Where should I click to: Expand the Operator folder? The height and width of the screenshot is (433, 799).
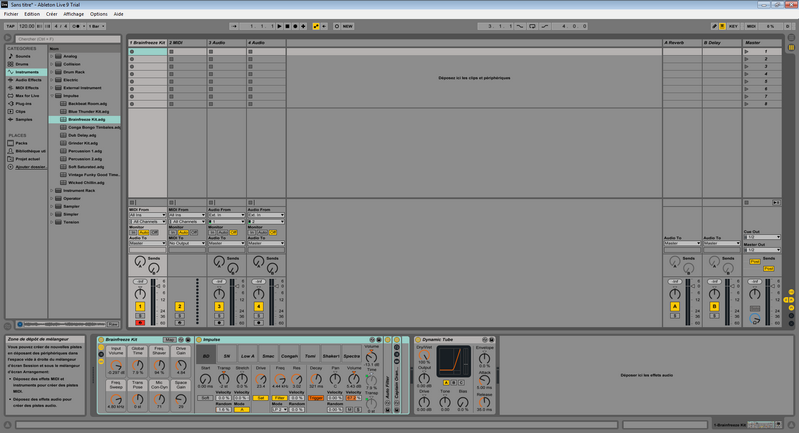coord(51,198)
